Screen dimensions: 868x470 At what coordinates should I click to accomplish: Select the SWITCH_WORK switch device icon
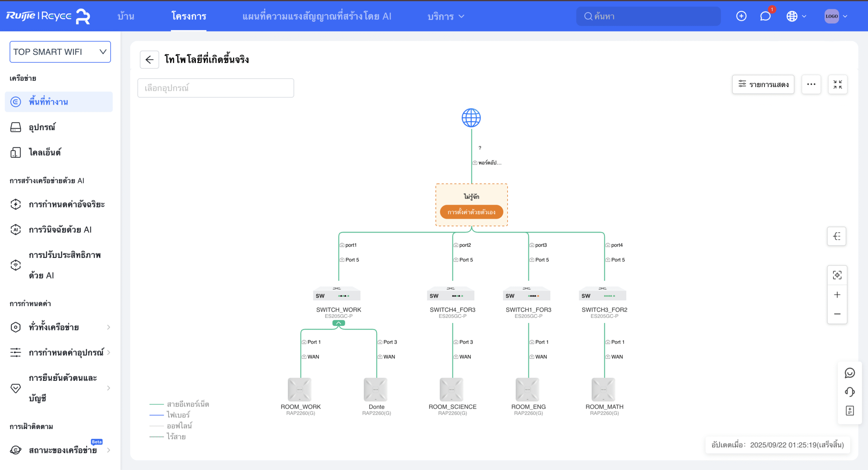tap(337, 294)
